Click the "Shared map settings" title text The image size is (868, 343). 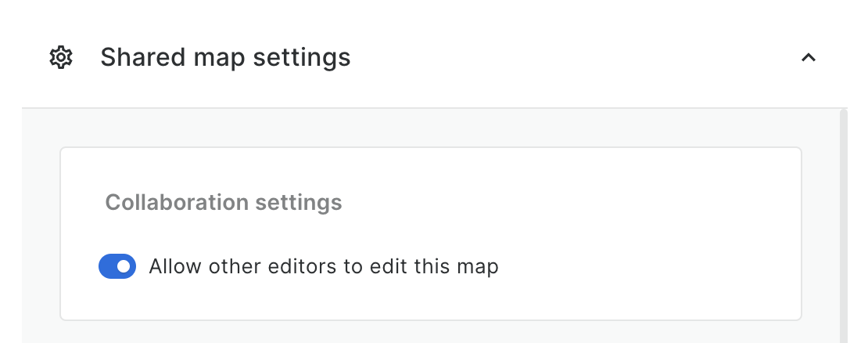pyautogui.click(x=225, y=57)
